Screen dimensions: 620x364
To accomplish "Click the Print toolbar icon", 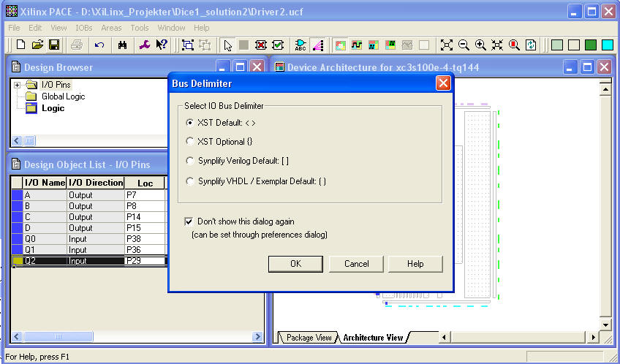I will pos(77,45).
